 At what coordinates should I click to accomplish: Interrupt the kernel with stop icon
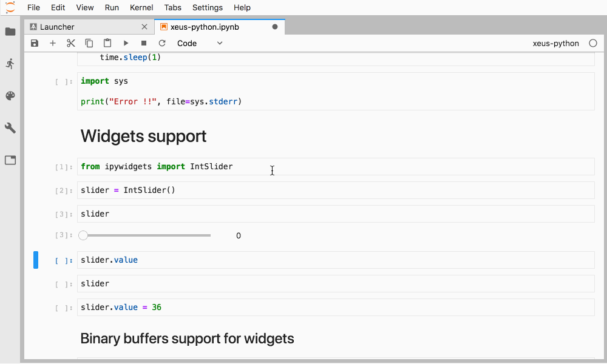144,43
